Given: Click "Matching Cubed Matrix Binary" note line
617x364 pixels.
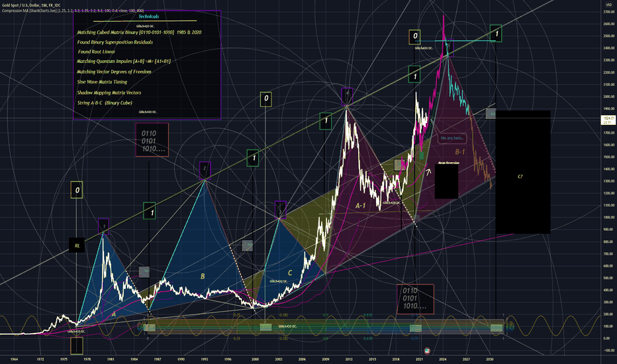Looking at the screenshot, I should tap(139, 32).
